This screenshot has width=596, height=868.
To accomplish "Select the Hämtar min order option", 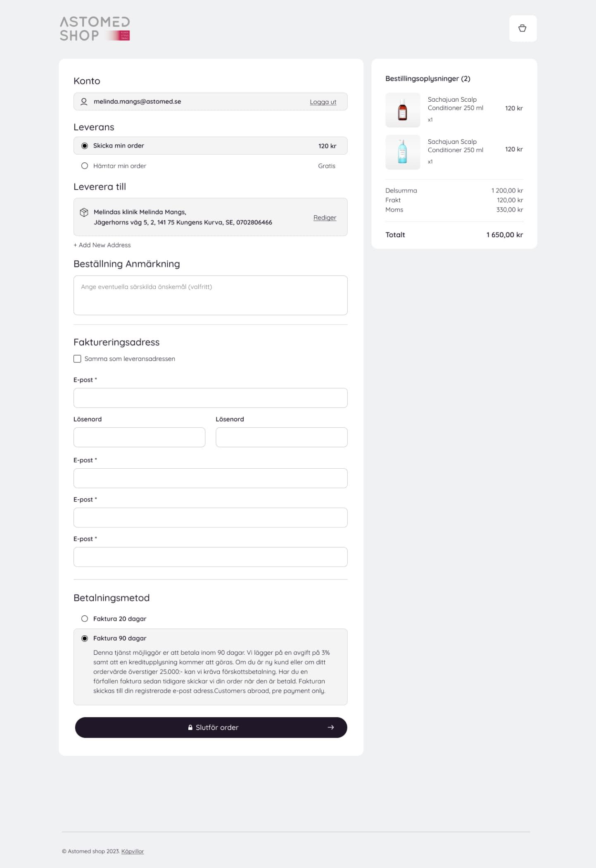I will click(x=84, y=166).
